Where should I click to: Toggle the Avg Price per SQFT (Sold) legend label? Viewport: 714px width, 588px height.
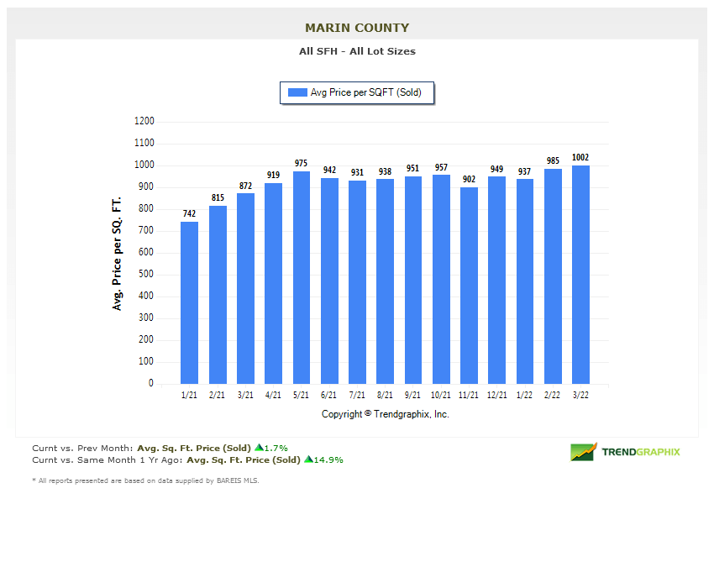365,93
